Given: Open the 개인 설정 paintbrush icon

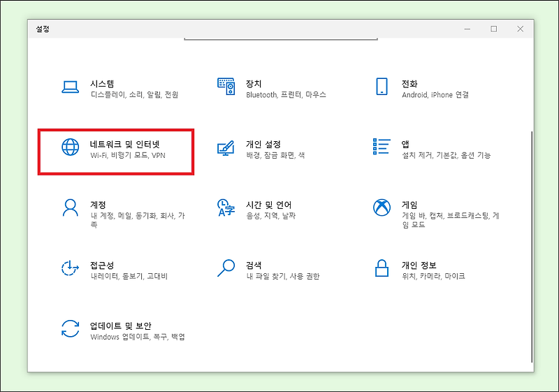Looking at the screenshot, I should [226, 147].
